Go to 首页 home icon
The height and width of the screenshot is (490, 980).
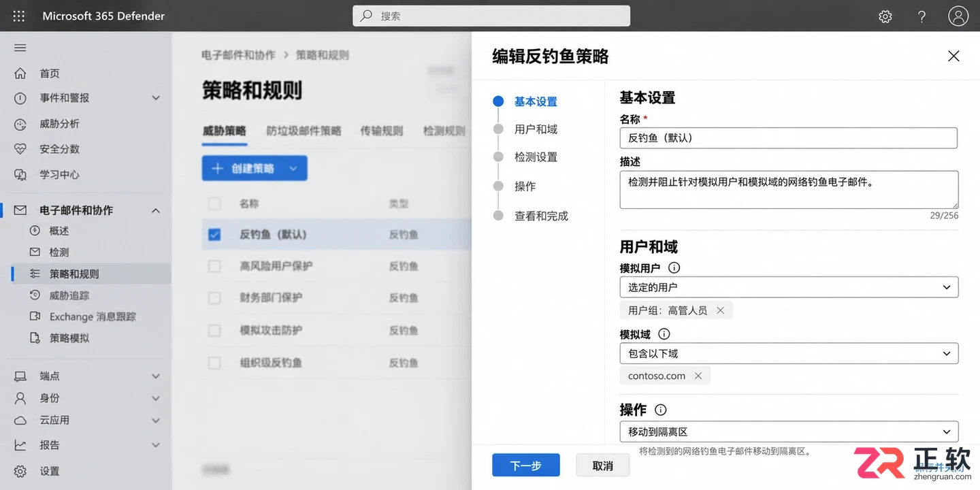tap(20, 73)
